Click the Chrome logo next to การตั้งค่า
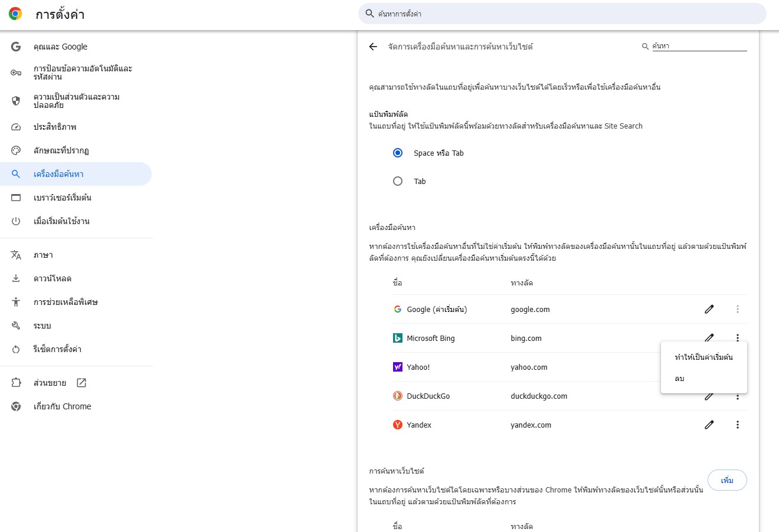This screenshot has width=779, height=532. (x=15, y=14)
